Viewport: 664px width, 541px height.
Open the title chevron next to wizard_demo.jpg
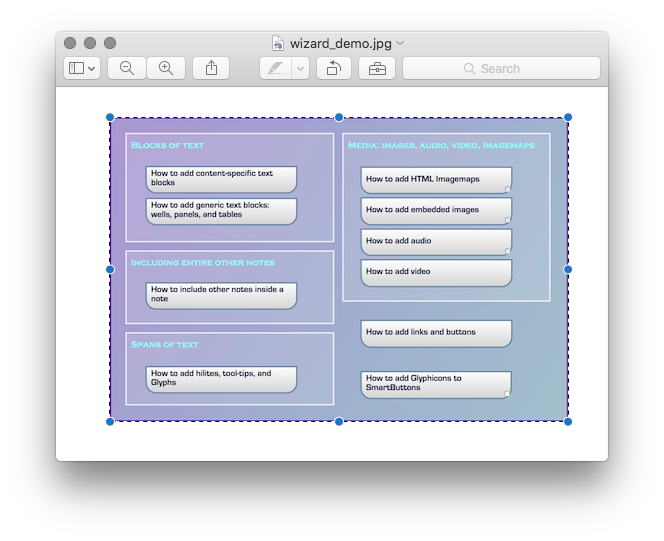click(400, 43)
